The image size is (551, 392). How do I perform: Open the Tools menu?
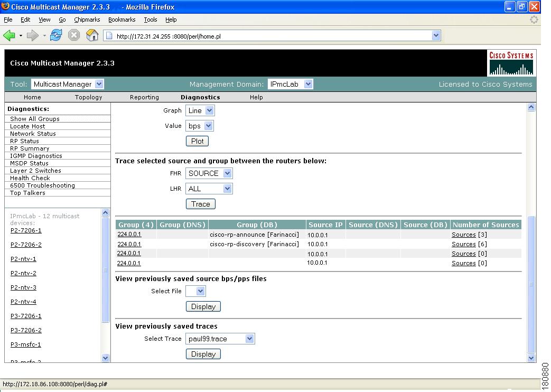pos(151,20)
